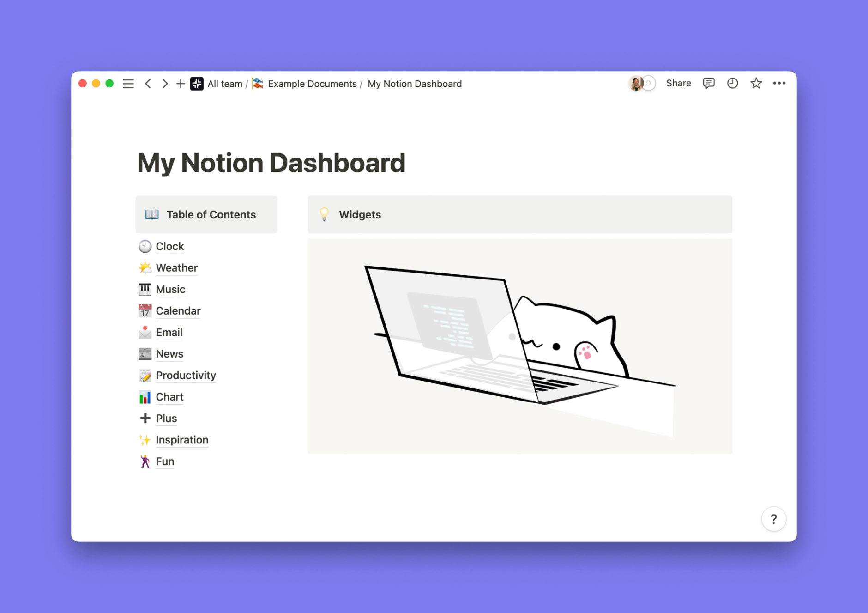The image size is (868, 613).
Task: Click the Clock page icon
Action: click(145, 246)
